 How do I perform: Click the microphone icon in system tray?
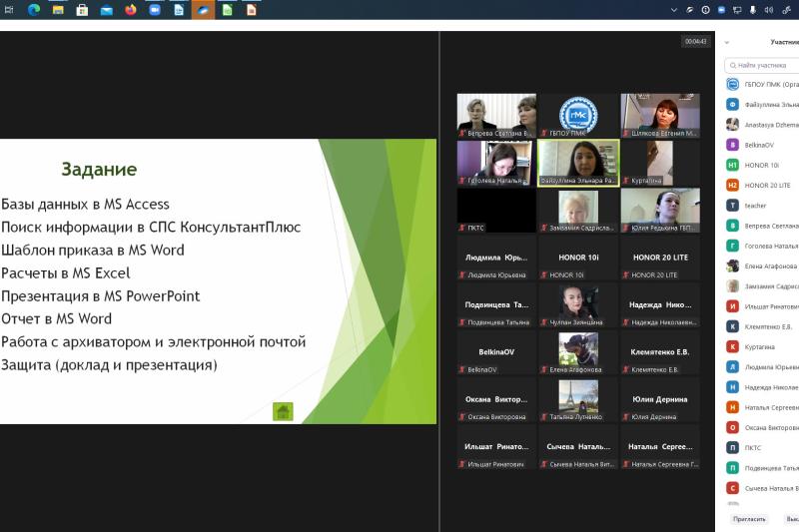point(753,10)
